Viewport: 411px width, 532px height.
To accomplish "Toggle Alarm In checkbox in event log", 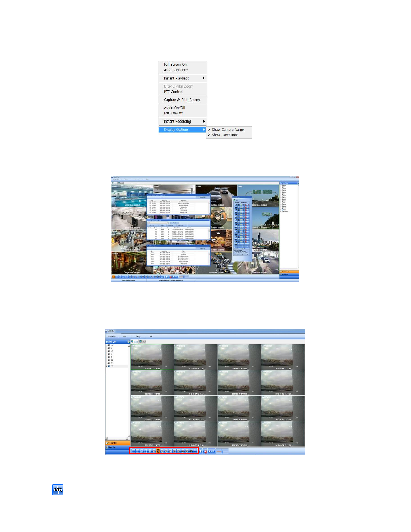I will pos(148,225).
